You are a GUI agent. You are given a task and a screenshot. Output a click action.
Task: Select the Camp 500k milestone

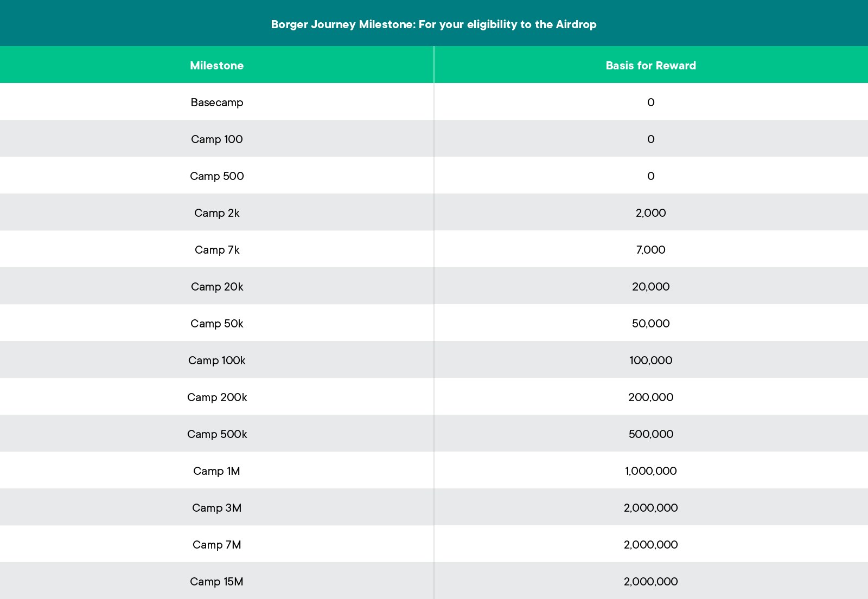point(216,434)
